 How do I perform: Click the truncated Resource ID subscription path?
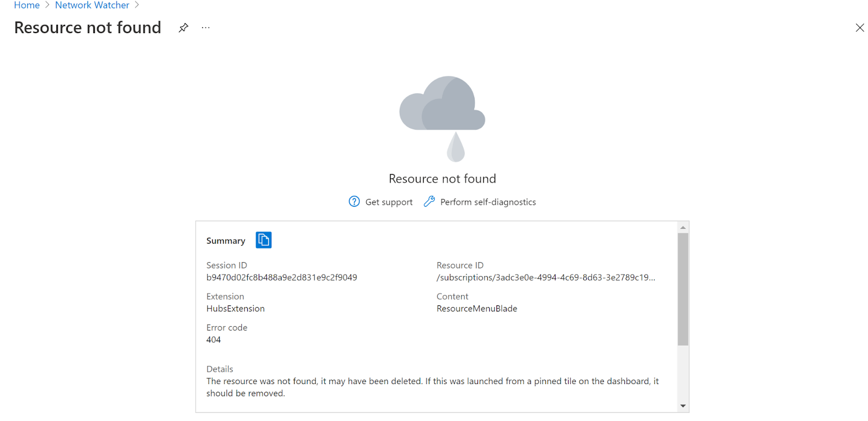546,278
